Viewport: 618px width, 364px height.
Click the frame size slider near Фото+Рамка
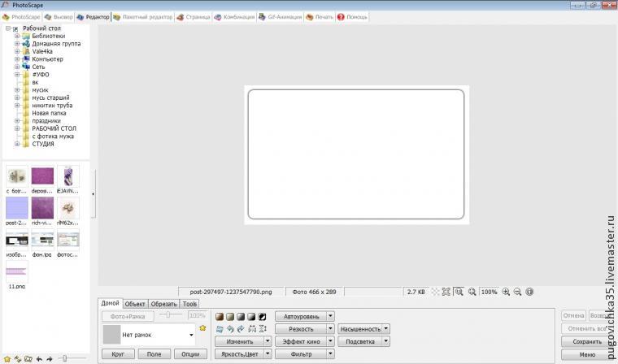pos(170,314)
